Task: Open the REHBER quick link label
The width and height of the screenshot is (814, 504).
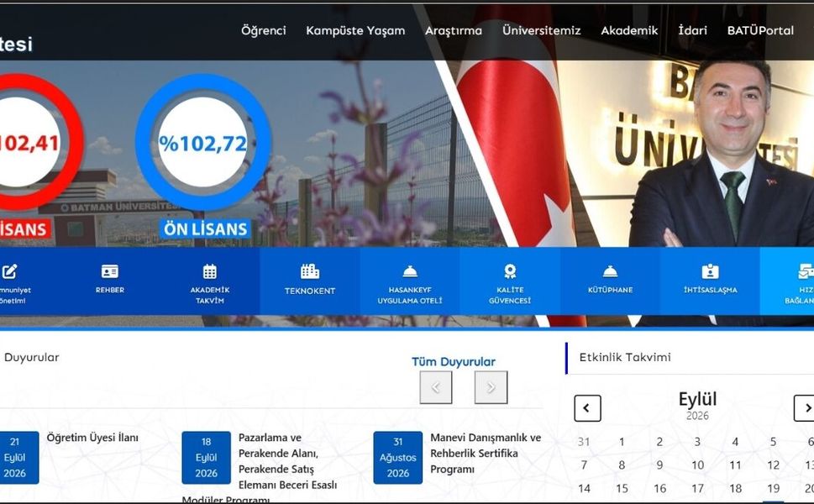Action: pyautogui.click(x=110, y=290)
